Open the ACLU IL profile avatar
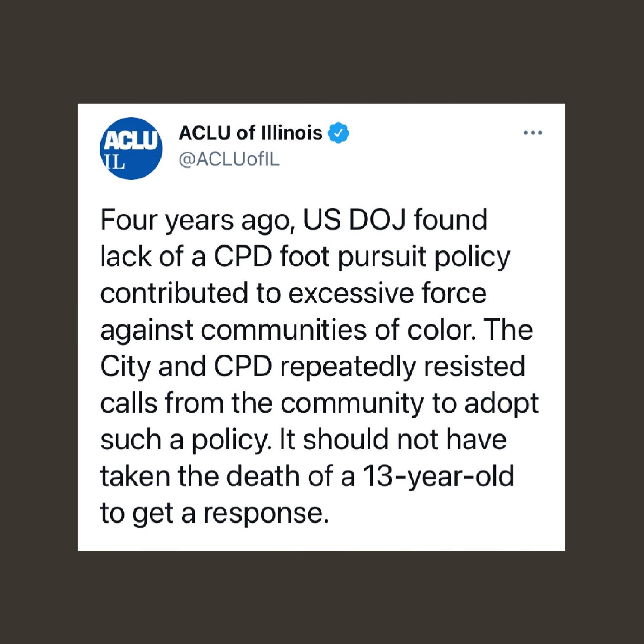 pos(131,149)
